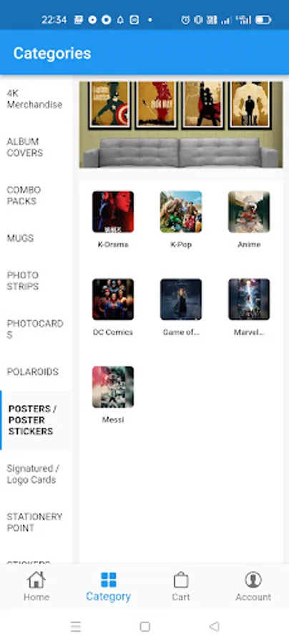The width and height of the screenshot is (289, 644).
Task: Tap the Android recent apps icon
Action: point(76,626)
